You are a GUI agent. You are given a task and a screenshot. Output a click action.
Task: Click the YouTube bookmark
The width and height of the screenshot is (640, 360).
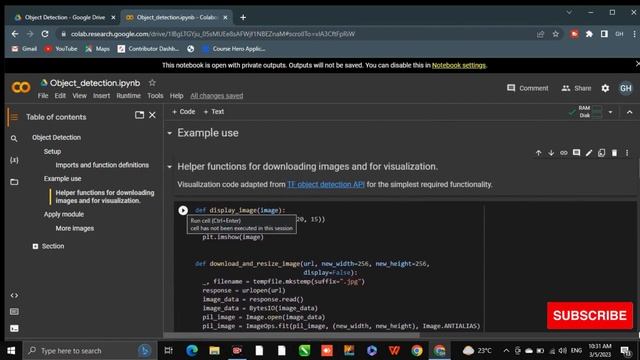click(x=61, y=49)
